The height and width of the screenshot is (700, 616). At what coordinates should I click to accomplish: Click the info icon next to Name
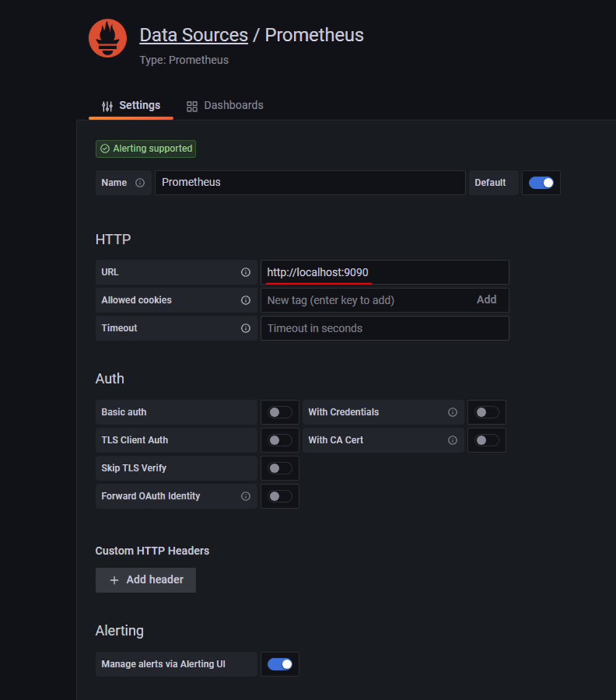pyautogui.click(x=140, y=183)
